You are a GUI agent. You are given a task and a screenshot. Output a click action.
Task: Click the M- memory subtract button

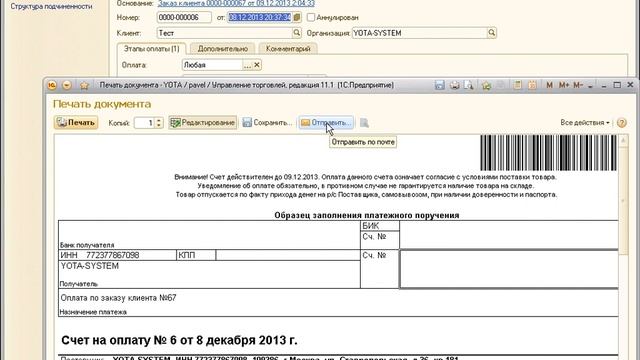point(578,85)
